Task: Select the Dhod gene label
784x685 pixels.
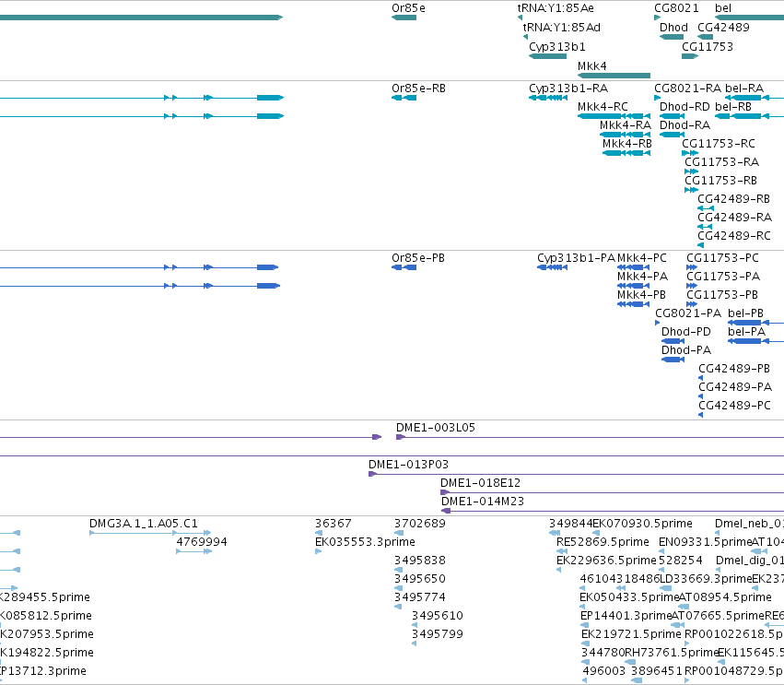Action: coord(673,28)
